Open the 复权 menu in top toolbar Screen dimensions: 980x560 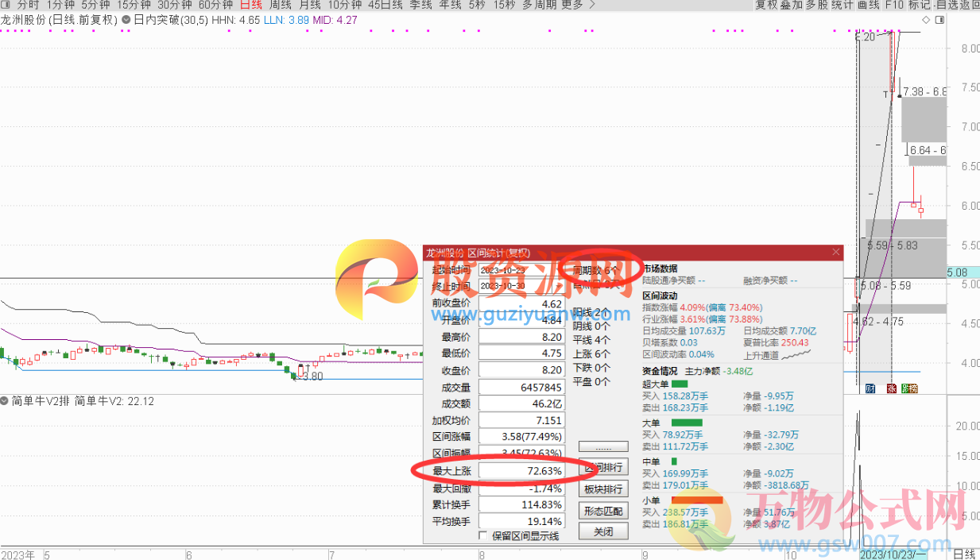766,5
